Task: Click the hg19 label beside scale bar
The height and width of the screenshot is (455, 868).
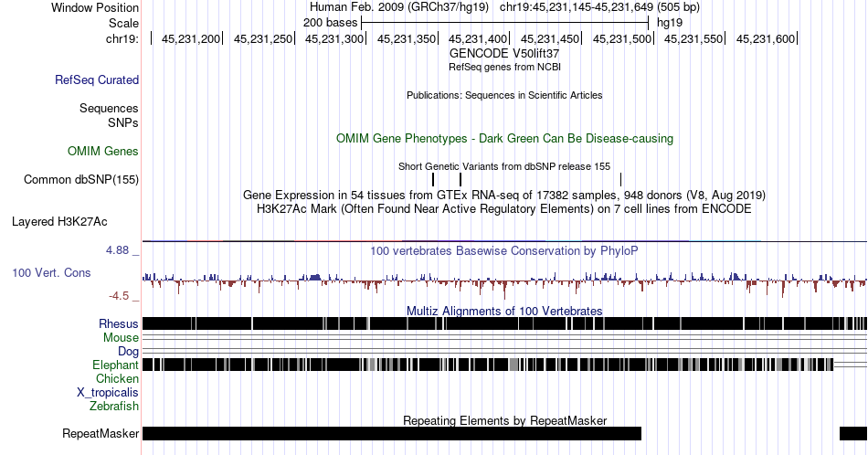Action: (670, 23)
